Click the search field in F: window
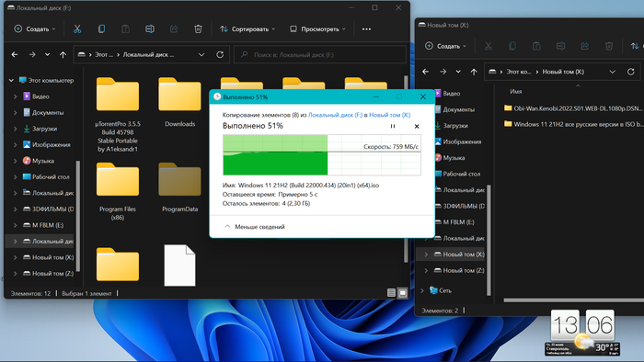Viewport: 644px width, 362px height. tap(320, 54)
